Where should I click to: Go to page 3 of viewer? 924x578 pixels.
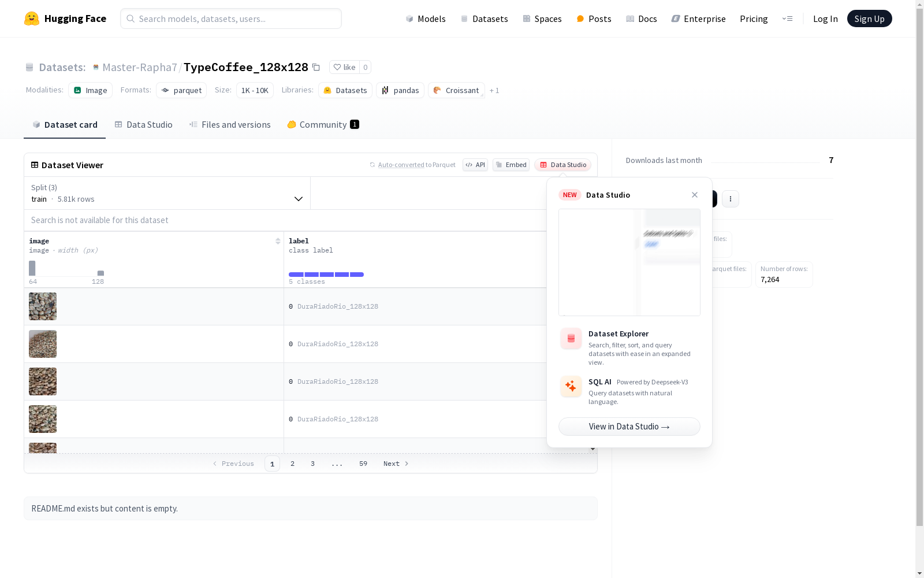[313, 464]
